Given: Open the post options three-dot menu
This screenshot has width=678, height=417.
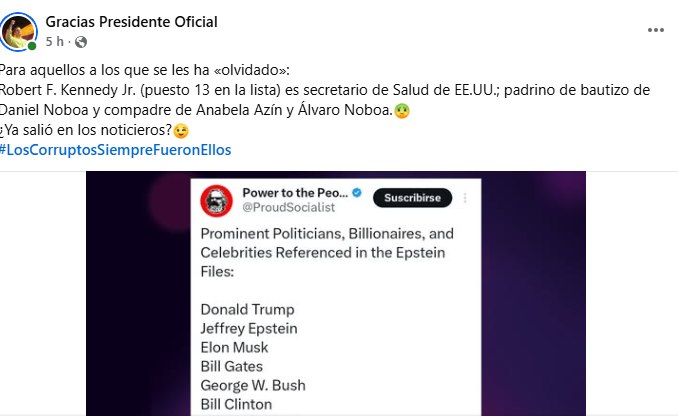Looking at the screenshot, I should tap(655, 30).
